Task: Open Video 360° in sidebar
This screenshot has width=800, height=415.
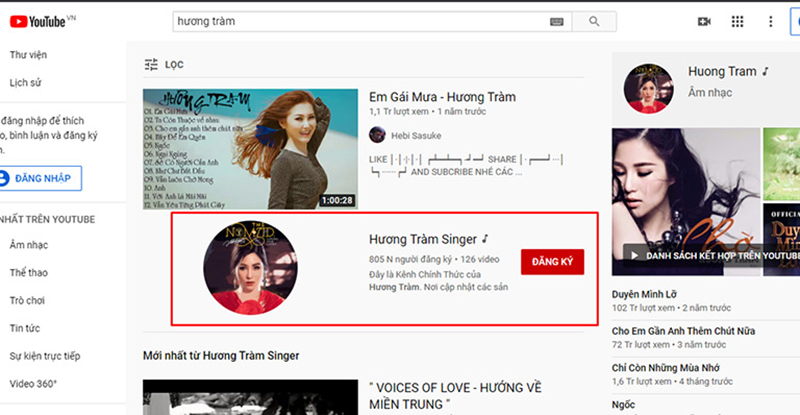Action: coord(33,383)
